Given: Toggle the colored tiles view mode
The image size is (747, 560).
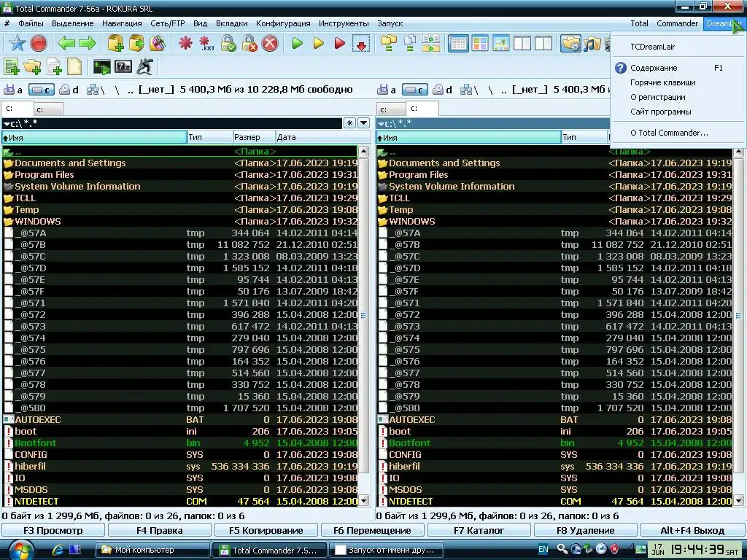Looking at the screenshot, I should pos(480,43).
